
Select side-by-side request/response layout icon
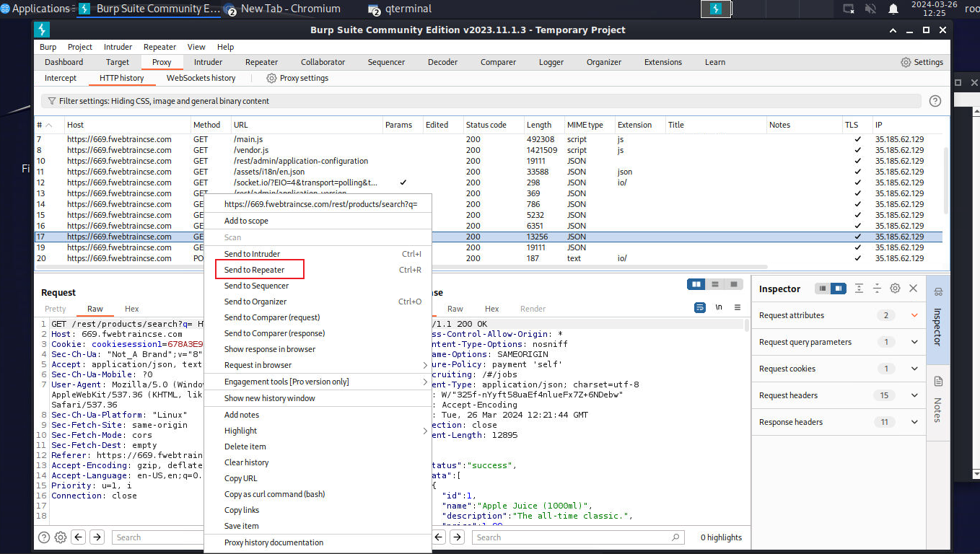696,284
